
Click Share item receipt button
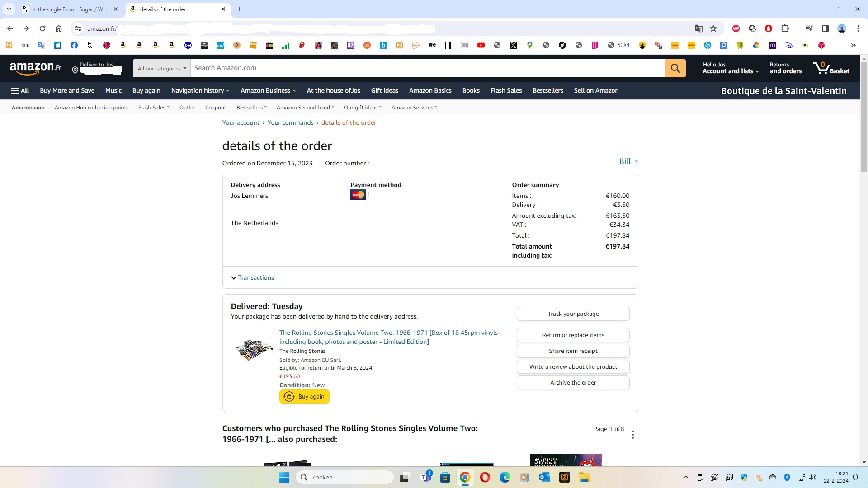pyautogui.click(x=573, y=351)
